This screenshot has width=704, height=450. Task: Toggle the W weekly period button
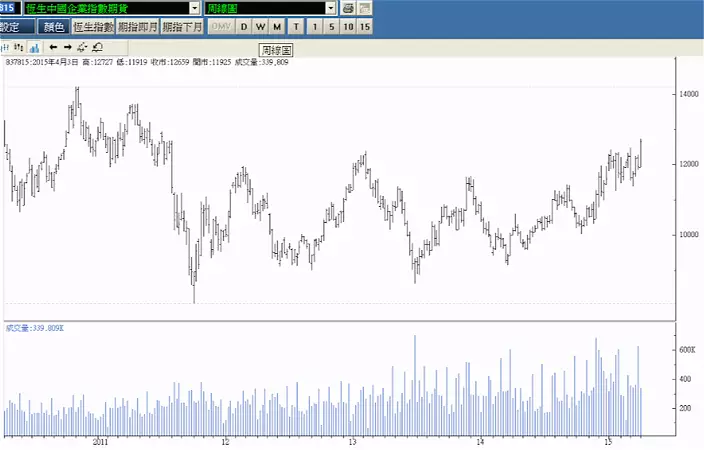260,27
